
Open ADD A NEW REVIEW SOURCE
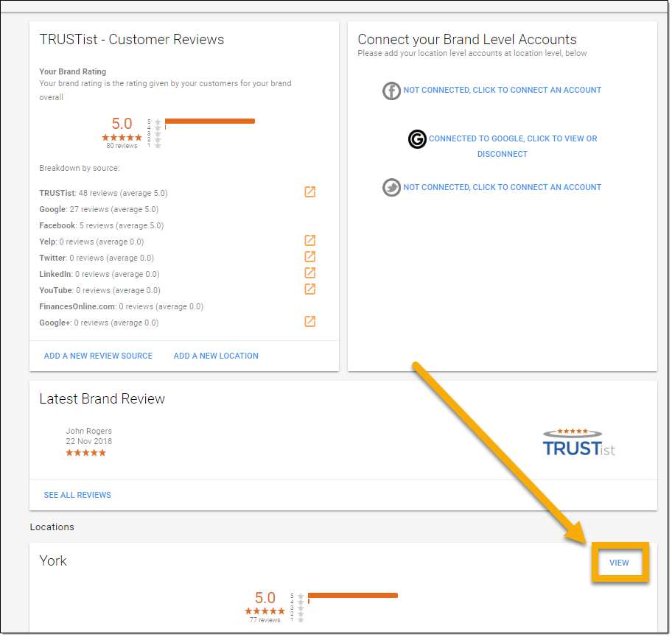pyautogui.click(x=97, y=355)
